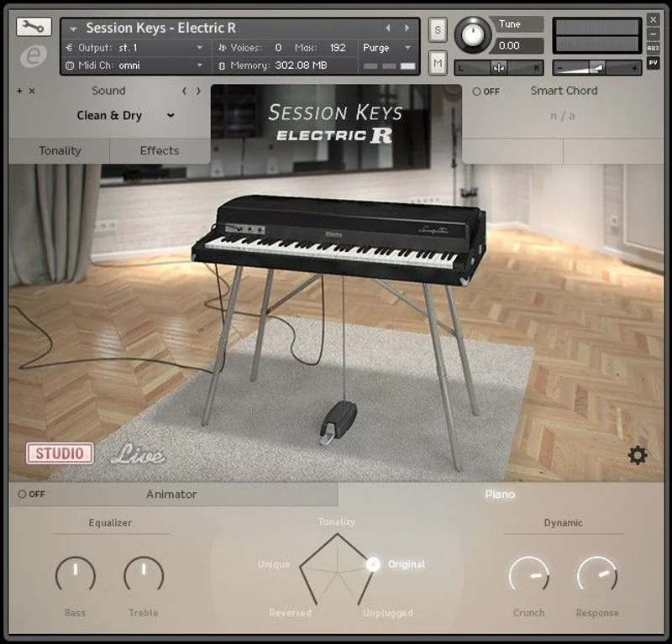Click the sustain pedal on the floor

[338, 421]
